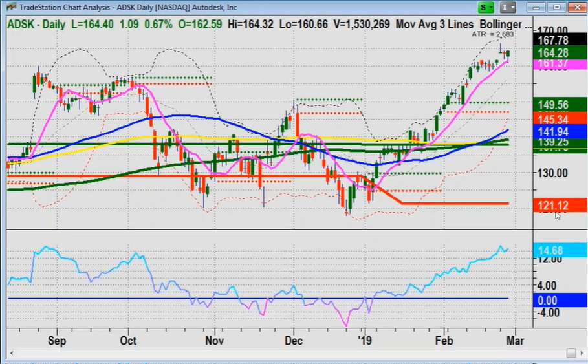
Task: Click the 'Oct' date axis label
Action: (x=128, y=340)
